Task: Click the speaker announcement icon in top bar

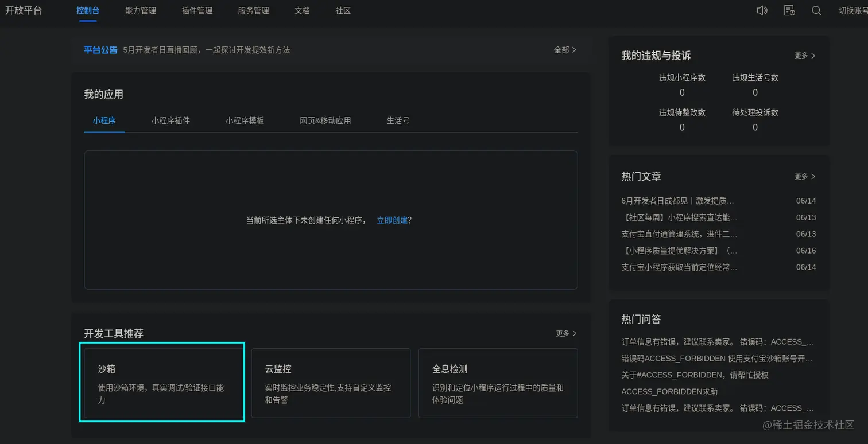Action: tap(762, 11)
